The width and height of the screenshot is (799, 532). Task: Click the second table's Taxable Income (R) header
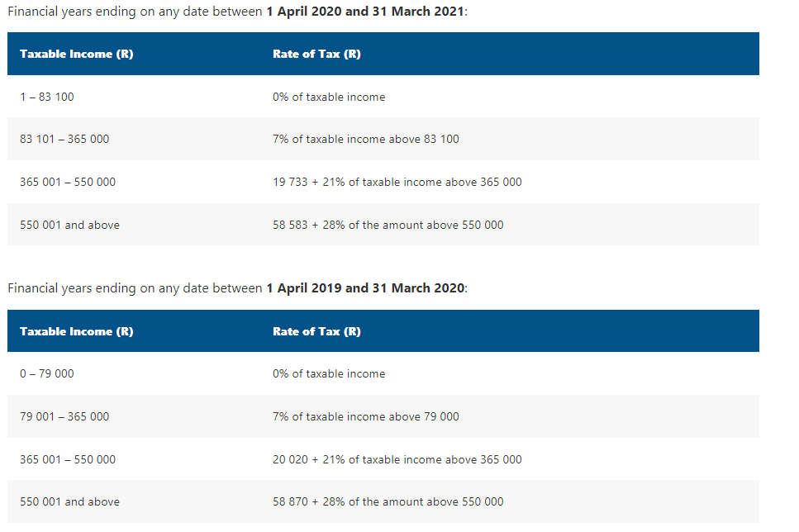(x=76, y=331)
